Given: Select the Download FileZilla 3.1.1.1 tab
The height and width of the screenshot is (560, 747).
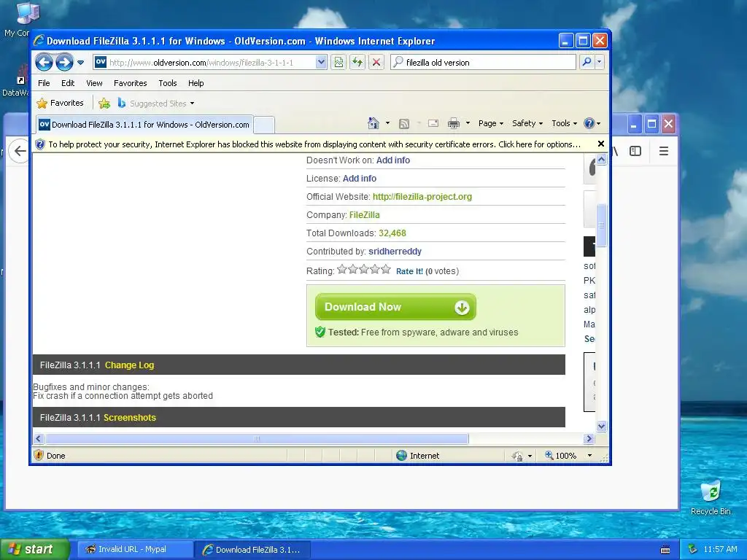Looking at the screenshot, I should point(144,125).
